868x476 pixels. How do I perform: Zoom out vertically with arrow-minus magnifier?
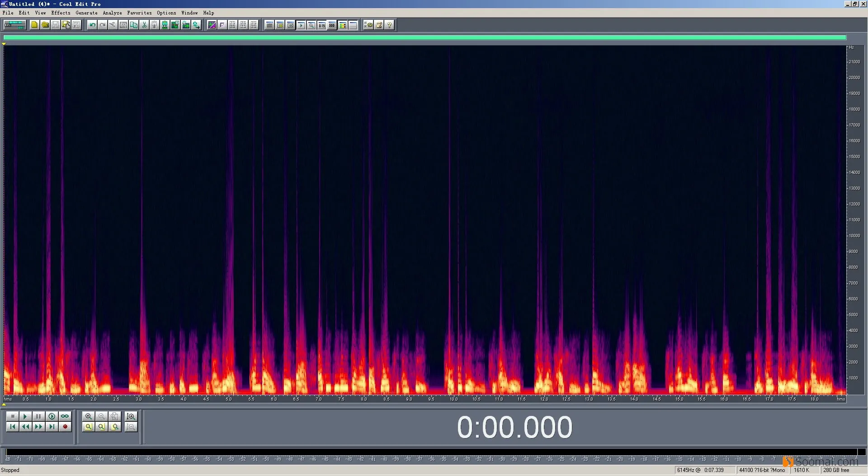pyautogui.click(x=131, y=426)
